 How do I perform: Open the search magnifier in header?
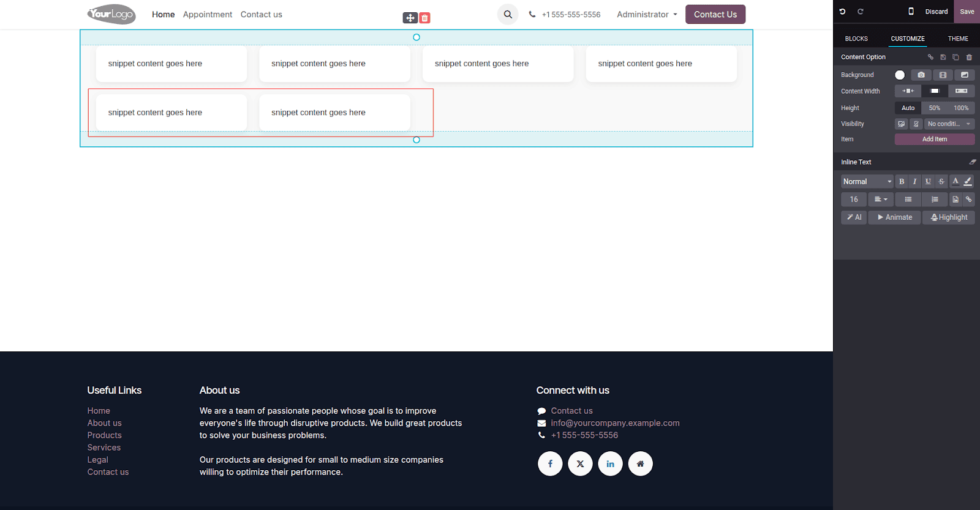pos(508,14)
